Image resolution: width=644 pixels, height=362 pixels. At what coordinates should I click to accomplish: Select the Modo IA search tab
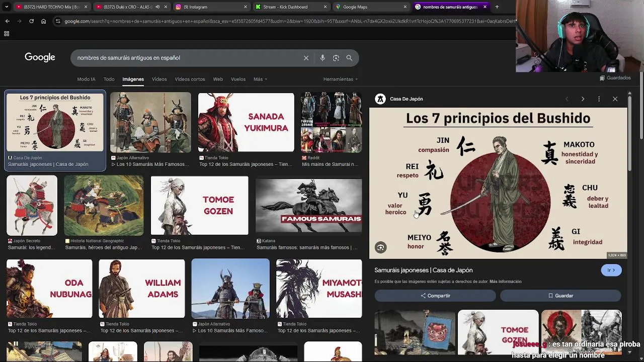click(x=86, y=79)
